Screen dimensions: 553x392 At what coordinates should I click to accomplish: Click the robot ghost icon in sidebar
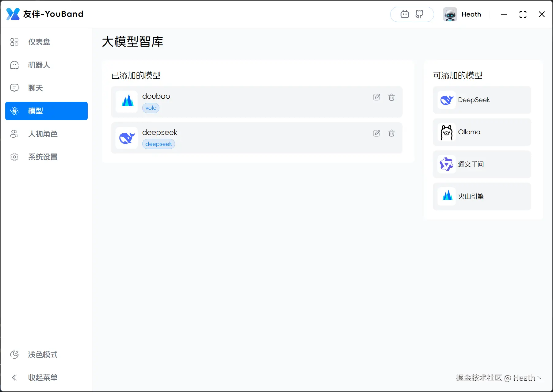click(14, 65)
